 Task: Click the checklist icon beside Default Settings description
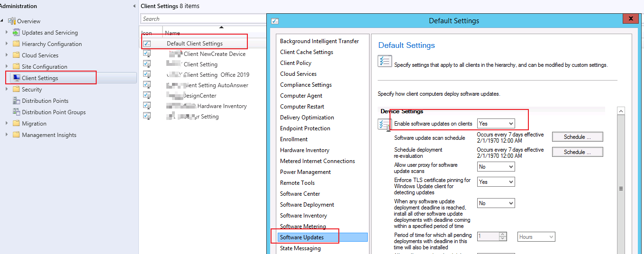pos(384,62)
